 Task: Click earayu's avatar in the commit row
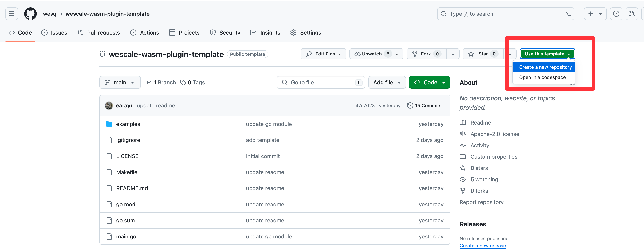[109, 106]
